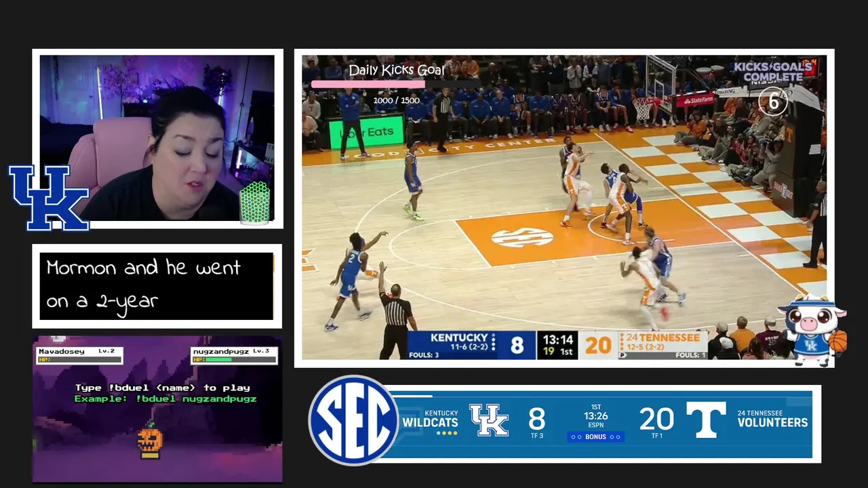Click the broadcast '24 TENNESSEE' team name
Image resolution: width=868 pixels, height=488 pixels.
pos(663,338)
